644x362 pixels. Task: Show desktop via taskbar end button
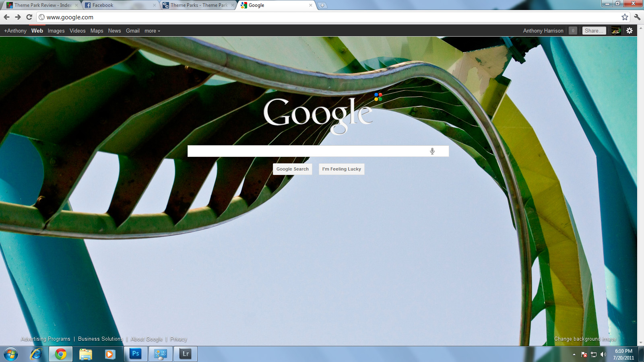pos(641,354)
